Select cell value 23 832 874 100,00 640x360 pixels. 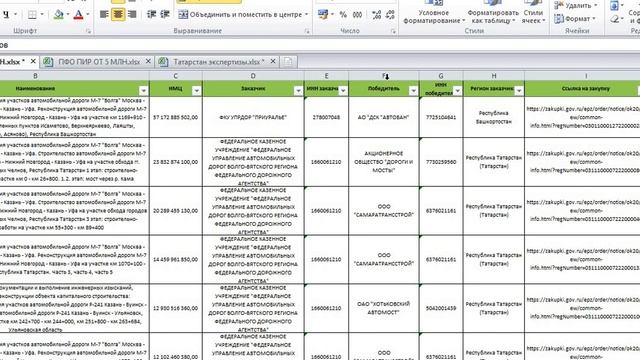(x=176, y=162)
